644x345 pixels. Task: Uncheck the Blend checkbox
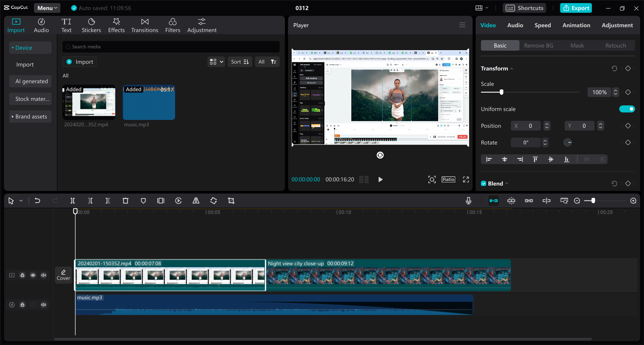484,183
